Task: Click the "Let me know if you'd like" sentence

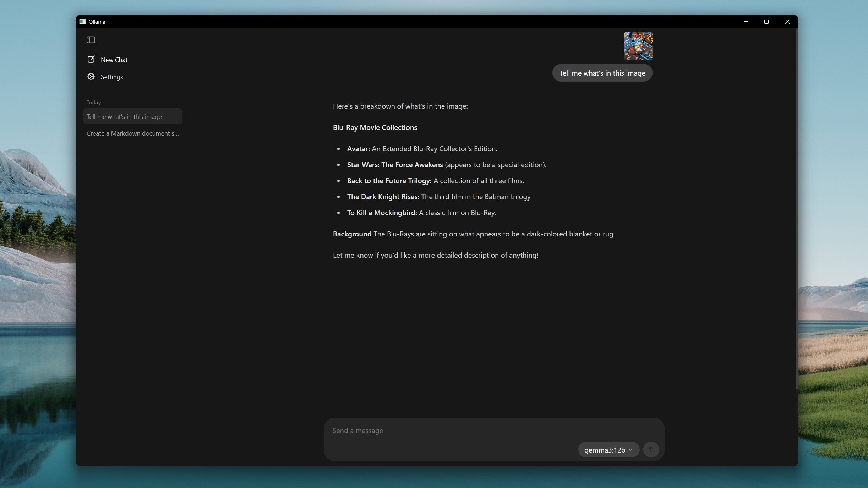Action: [436, 255]
